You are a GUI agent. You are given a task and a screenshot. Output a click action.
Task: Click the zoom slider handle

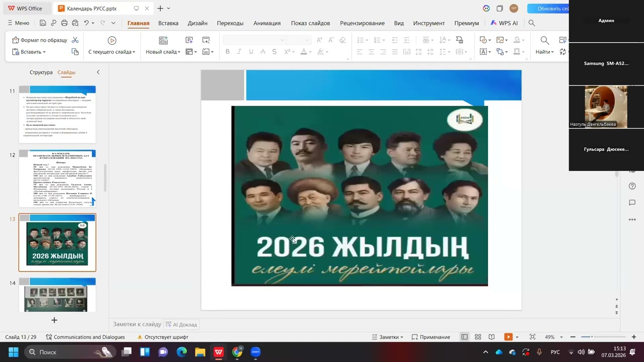tap(592, 337)
